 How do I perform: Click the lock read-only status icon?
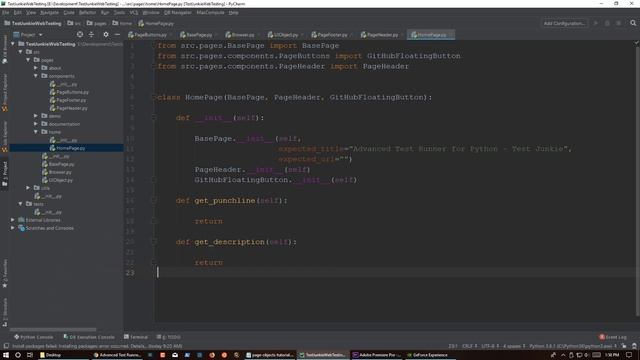pos(624,346)
